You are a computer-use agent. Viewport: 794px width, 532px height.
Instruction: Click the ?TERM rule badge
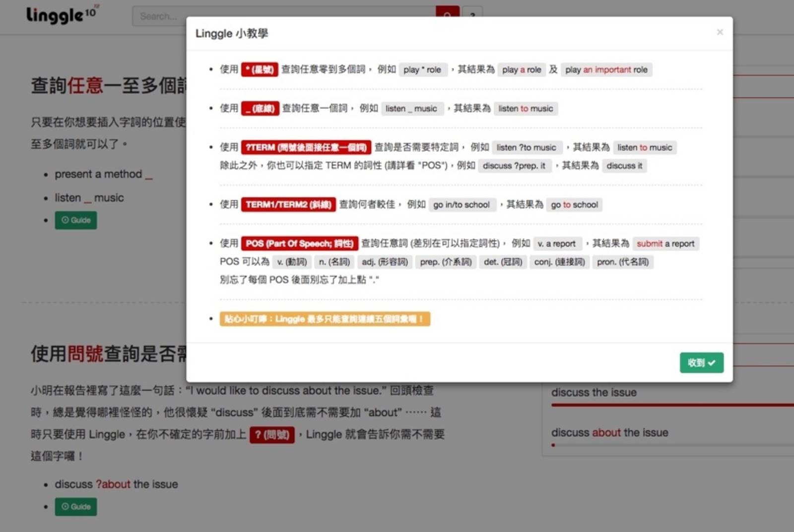pos(305,147)
